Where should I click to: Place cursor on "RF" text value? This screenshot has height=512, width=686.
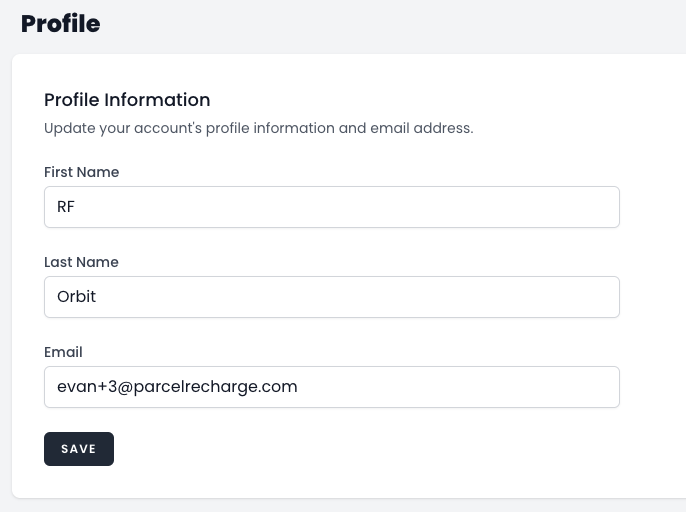click(x=67, y=207)
